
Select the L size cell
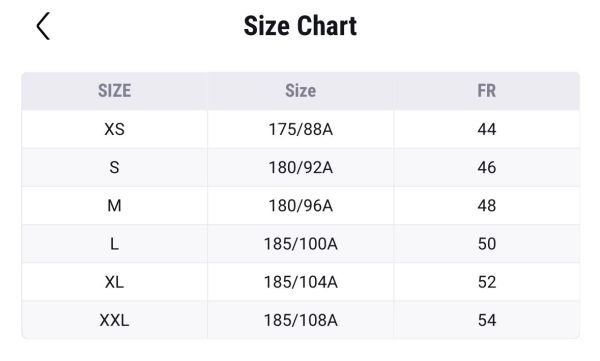pyautogui.click(x=114, y=244)
